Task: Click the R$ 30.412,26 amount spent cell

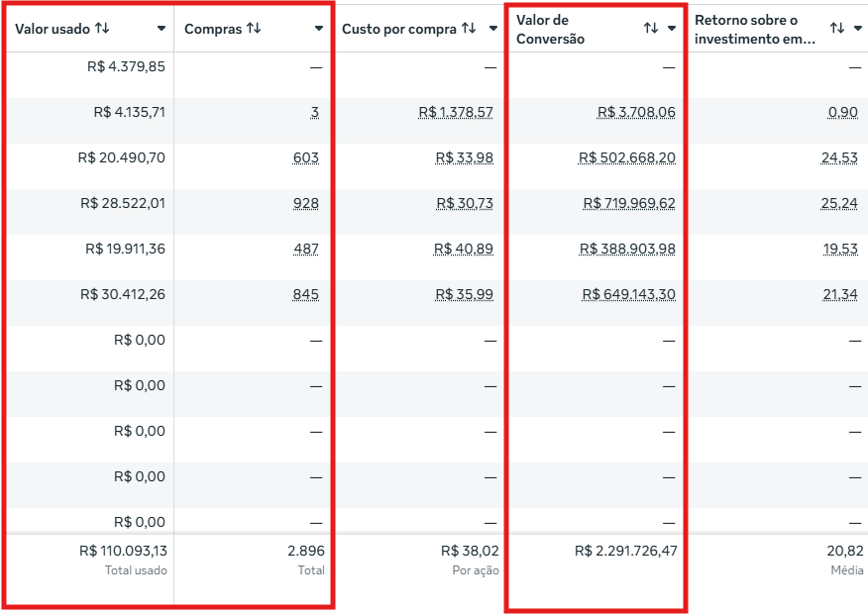Action: (x=123, y=294)
